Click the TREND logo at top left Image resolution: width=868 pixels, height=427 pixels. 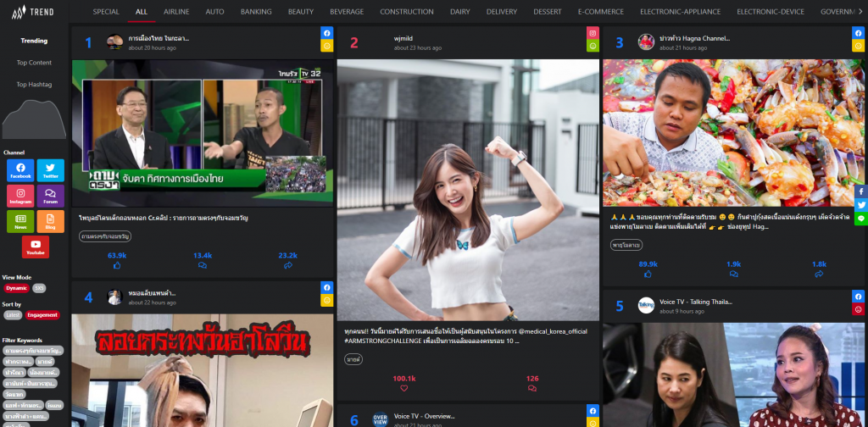click(34, 13)
